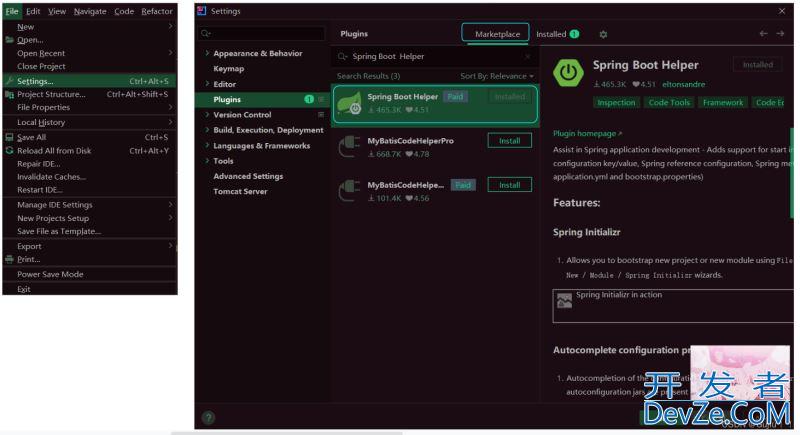Click the plugin search field
The image size is (800, 435).
[x=434, y=56]
